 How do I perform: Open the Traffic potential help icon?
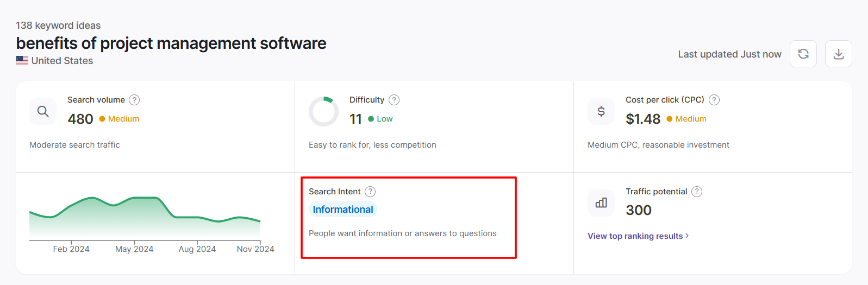(x=697, y=192)
